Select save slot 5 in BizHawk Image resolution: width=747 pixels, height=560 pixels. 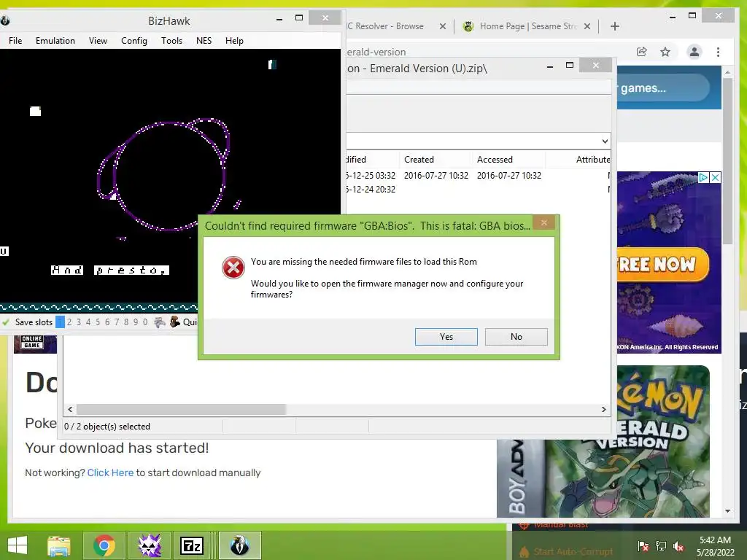tap(98, 322)
